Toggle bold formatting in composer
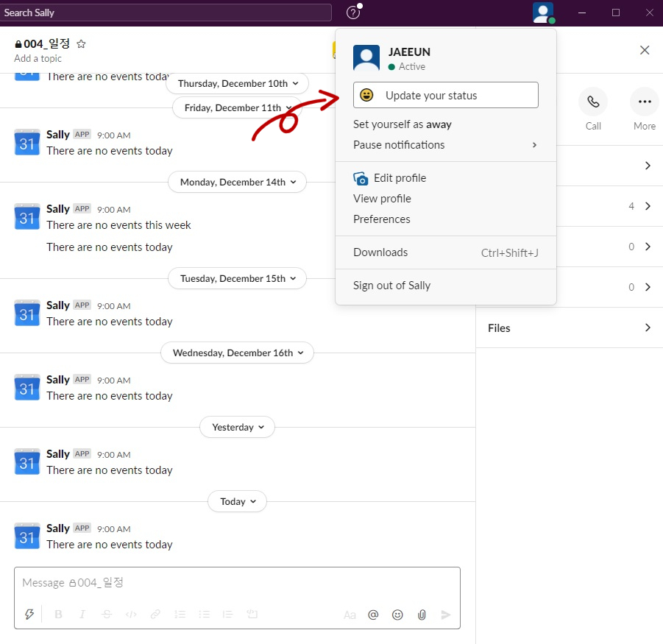Image resolution: width=663 pixels, height=644 pixels. click(58, 615)
